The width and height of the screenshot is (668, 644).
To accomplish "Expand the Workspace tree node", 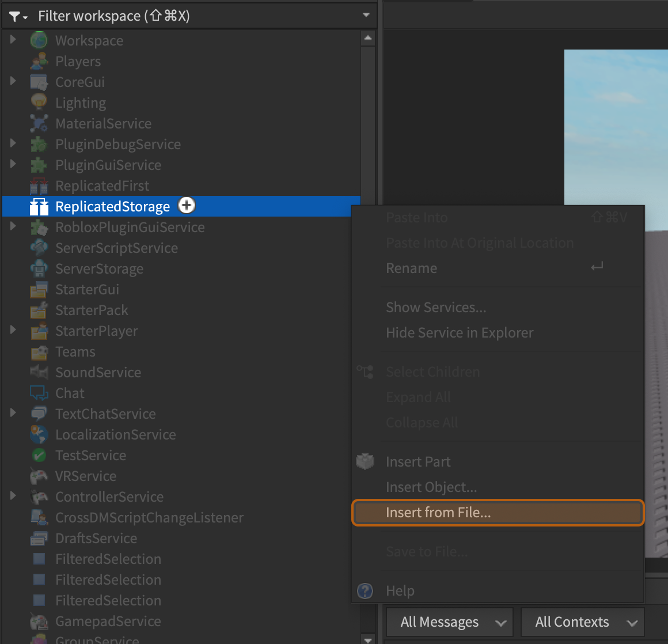I will point(13,40).
